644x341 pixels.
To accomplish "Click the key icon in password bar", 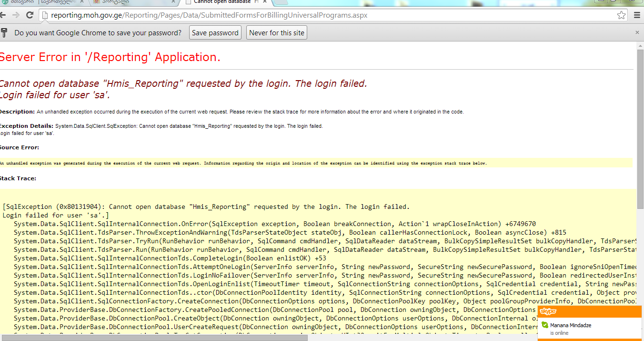I will coord(5,33).
